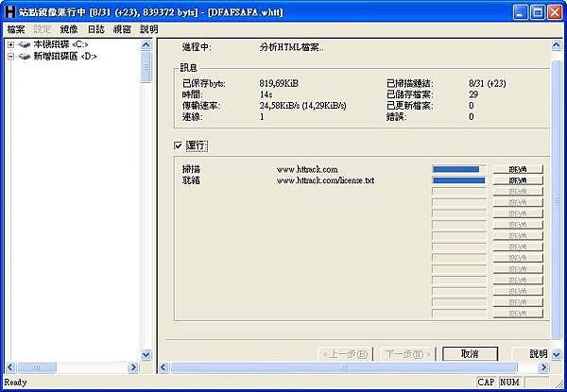
Task: Skip the www.httrack.com scanning row
Action: pos(518,169)
